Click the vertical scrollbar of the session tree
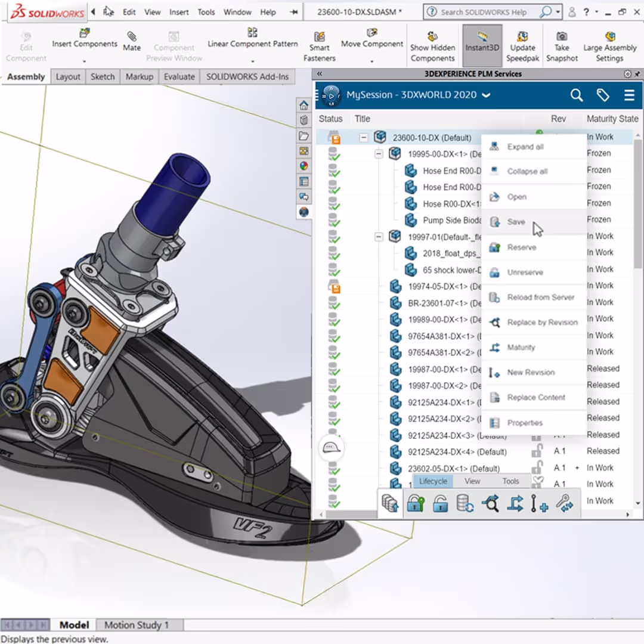The height and width of the screenshot is (644, 644). click(637, 203)
